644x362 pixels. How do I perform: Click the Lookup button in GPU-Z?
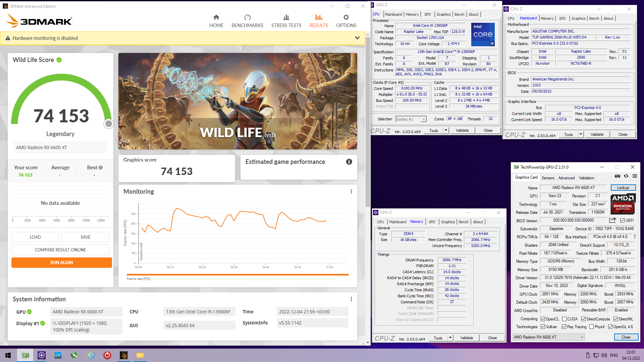coord(623,188)
